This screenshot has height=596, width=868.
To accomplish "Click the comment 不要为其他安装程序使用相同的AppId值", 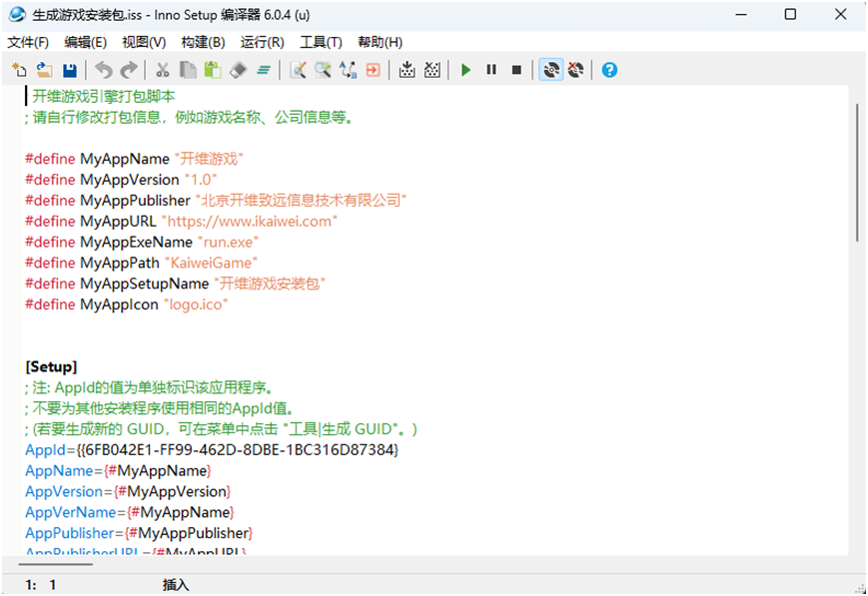I will [x=159, y=408].
